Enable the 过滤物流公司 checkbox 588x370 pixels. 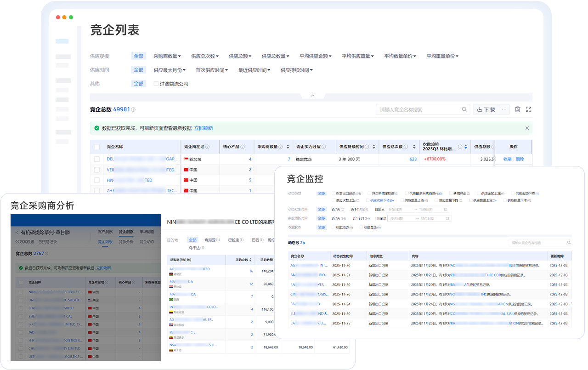156,84
